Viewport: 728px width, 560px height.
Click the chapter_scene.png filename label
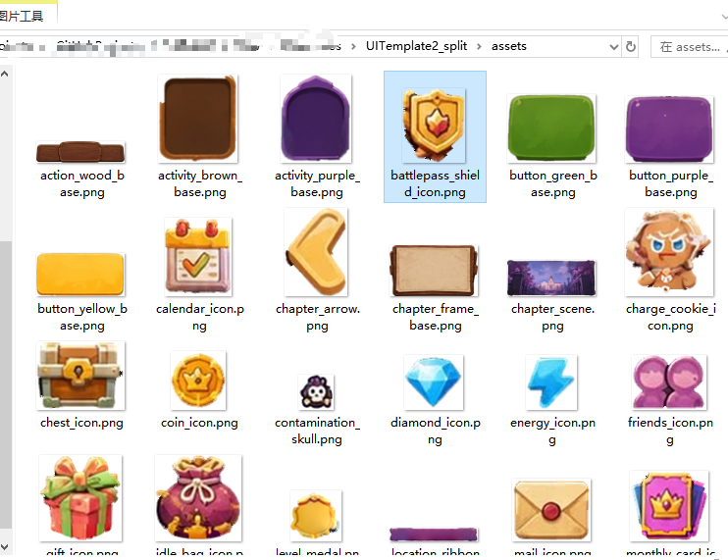[552, 318]
